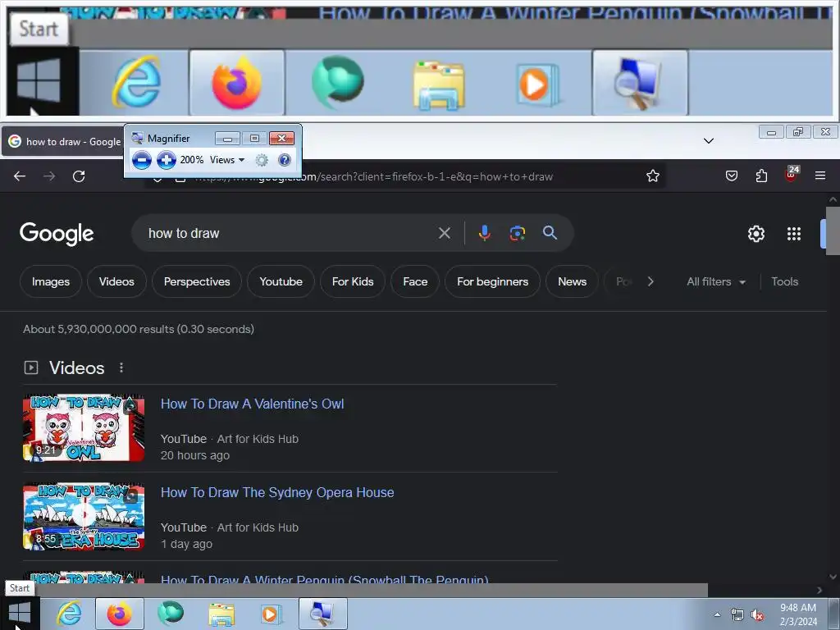Open Magnifier options gear

point(262,160)
